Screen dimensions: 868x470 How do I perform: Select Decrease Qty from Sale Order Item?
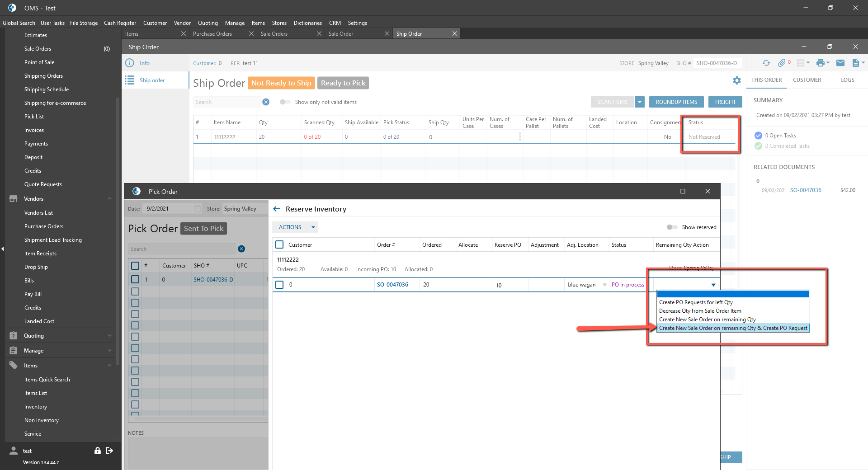pyautogui.click(x=733, y=311)
